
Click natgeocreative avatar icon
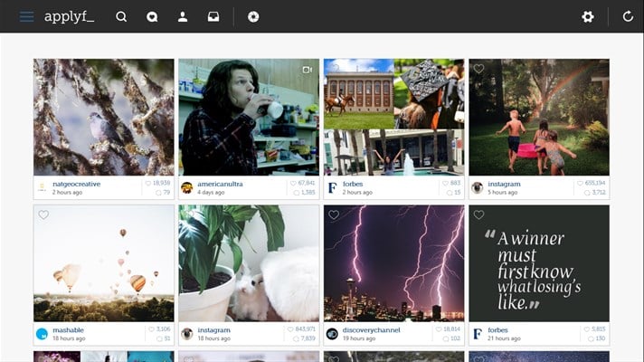[x=42, y=187]
